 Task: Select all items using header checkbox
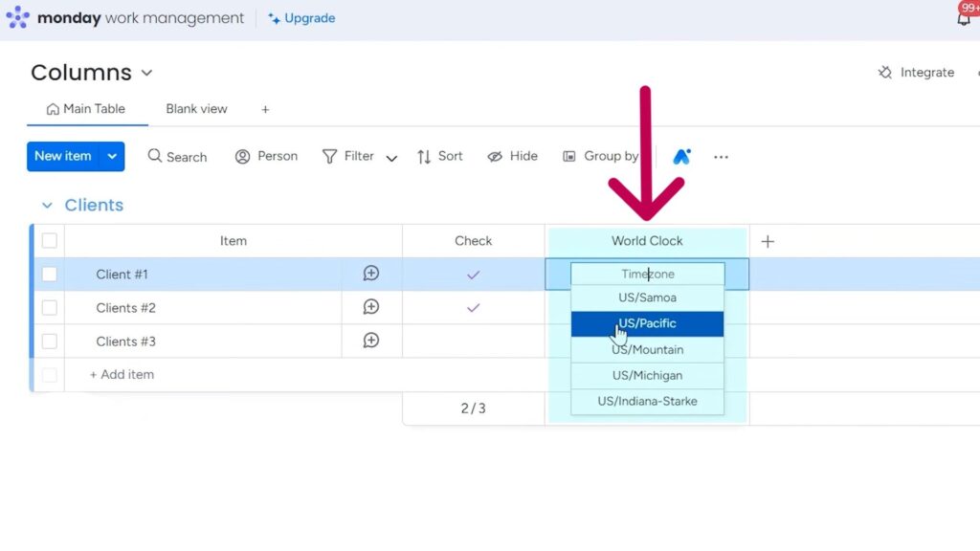50,241
